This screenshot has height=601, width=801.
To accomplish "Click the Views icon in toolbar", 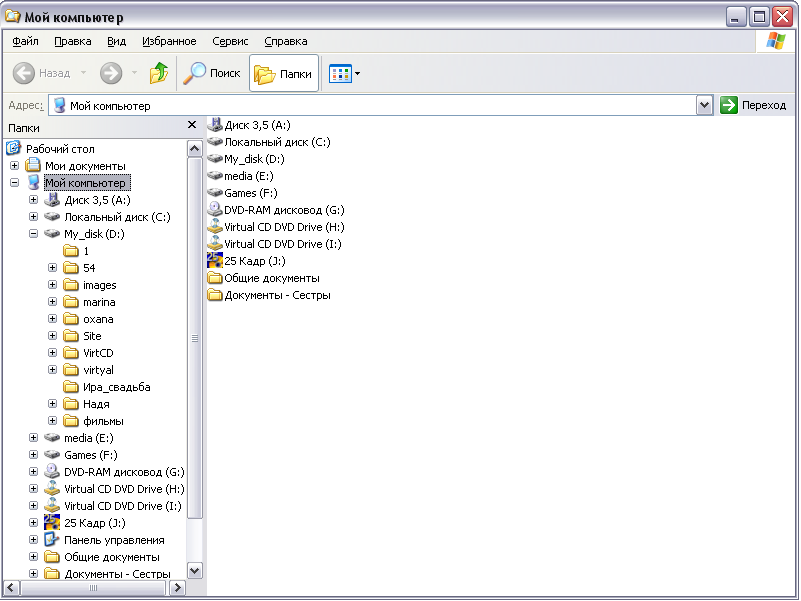I will click(340, 73).
